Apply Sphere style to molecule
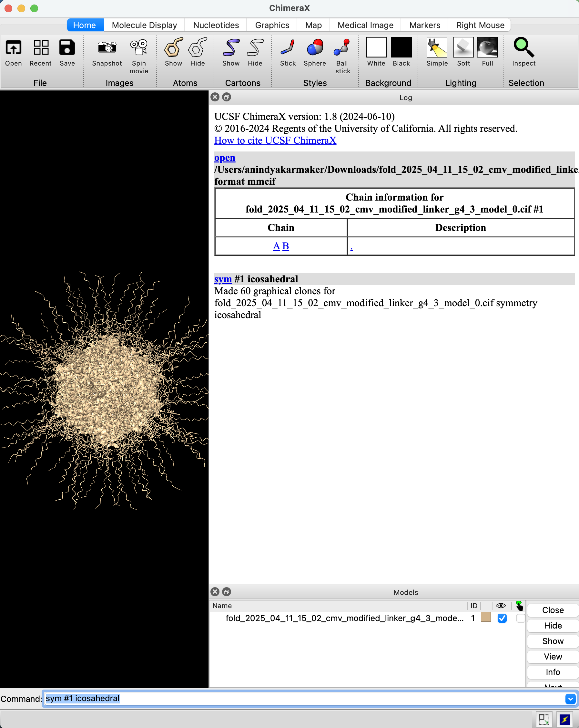This screenshot has width=579, height=728. [x=314, y=47]
